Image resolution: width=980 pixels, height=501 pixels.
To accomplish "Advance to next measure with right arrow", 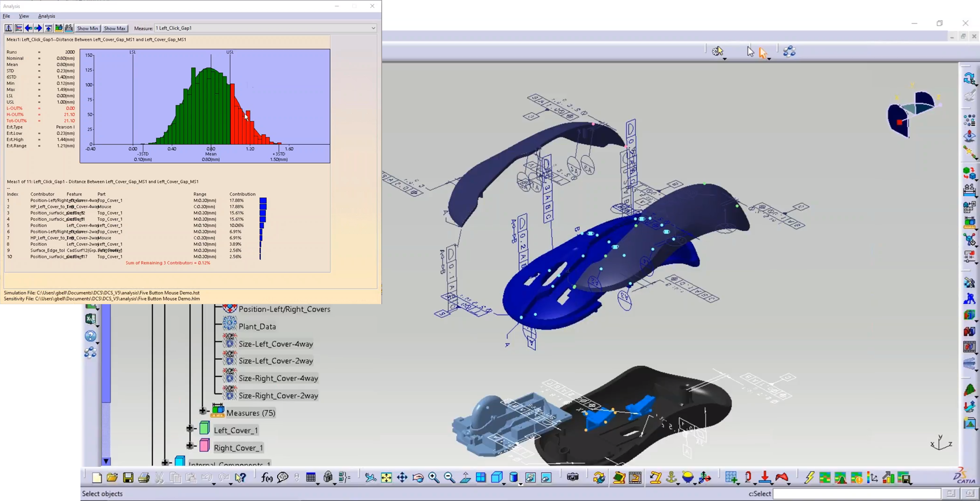I will (x=38, y=28).
